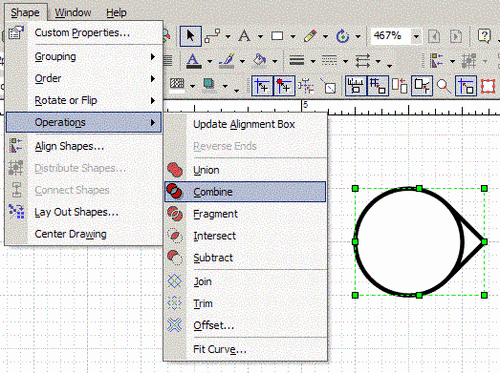
Task: Toggle Snap to Ruler Subdivisions button
Action: (356, 86)
